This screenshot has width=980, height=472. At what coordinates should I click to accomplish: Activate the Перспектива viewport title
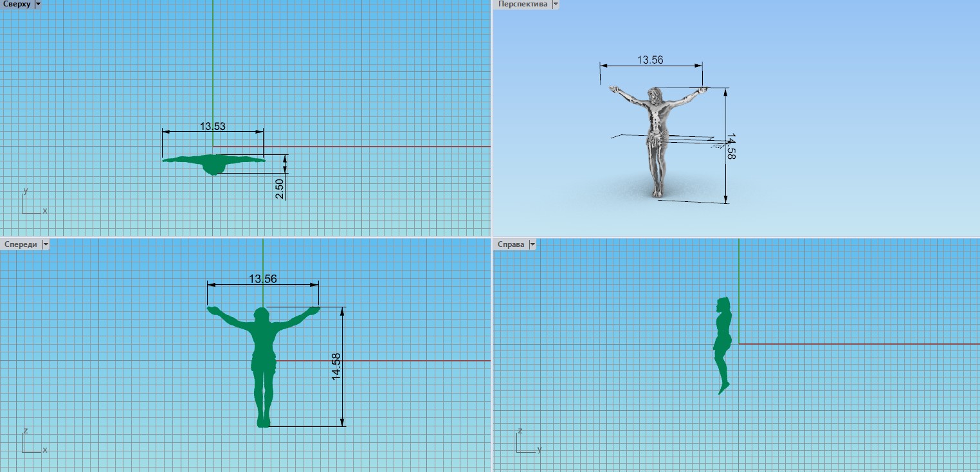click(521, 4)
